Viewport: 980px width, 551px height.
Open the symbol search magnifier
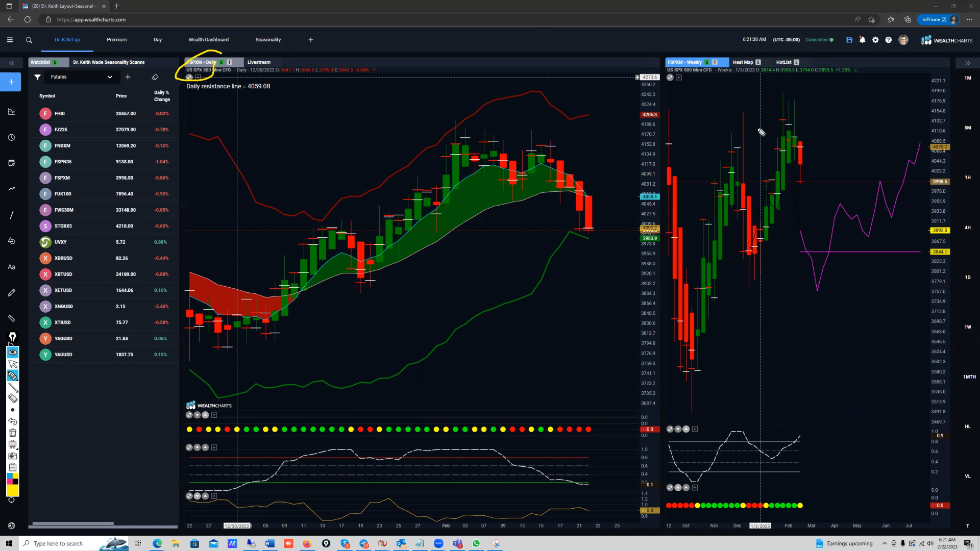[x=29, y=40]
